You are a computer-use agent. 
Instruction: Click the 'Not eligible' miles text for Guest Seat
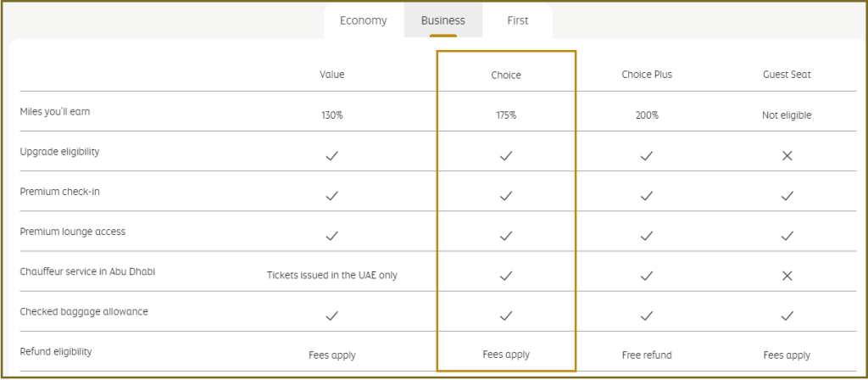pos(787,115)
